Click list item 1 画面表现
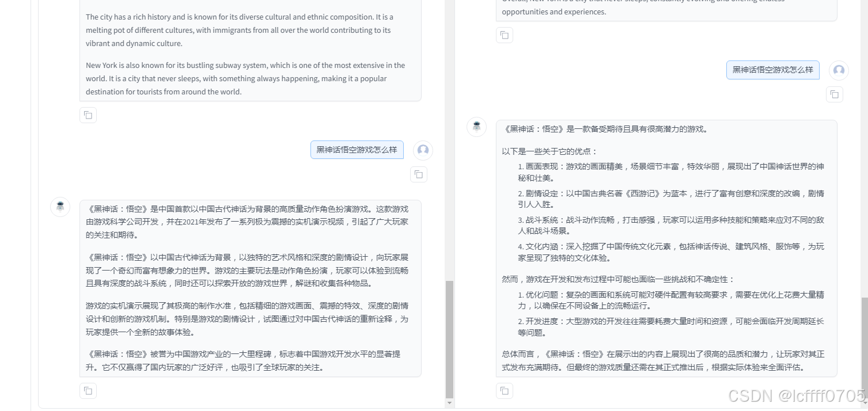 tap(671, 172)
